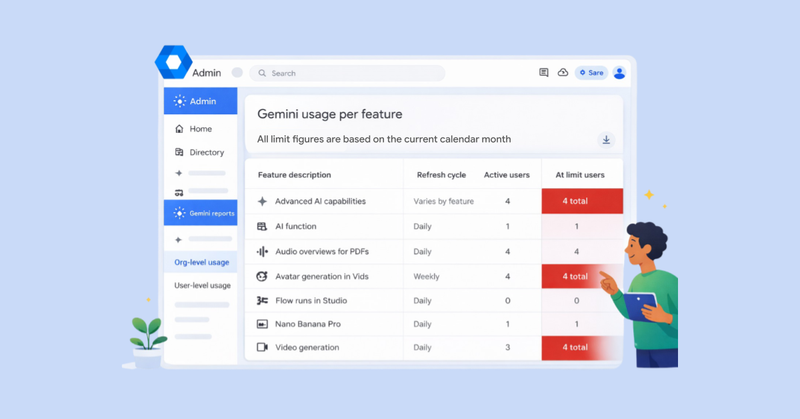Go to Home in the sidebar
The width and height of the screenshot is (800, 419).
[201, 129]
